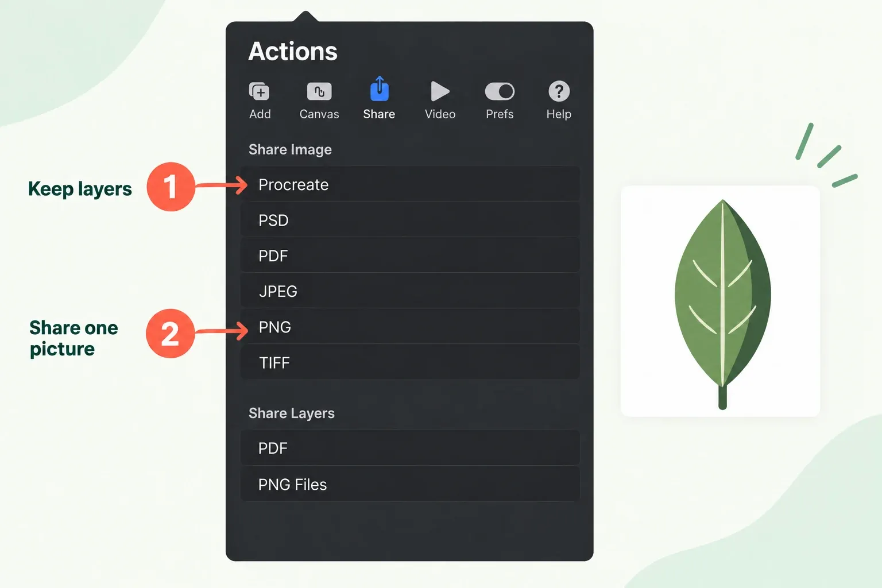Export image in Procreate format
Viewport: 882px width, 588px height.
[x=410, y=184]
